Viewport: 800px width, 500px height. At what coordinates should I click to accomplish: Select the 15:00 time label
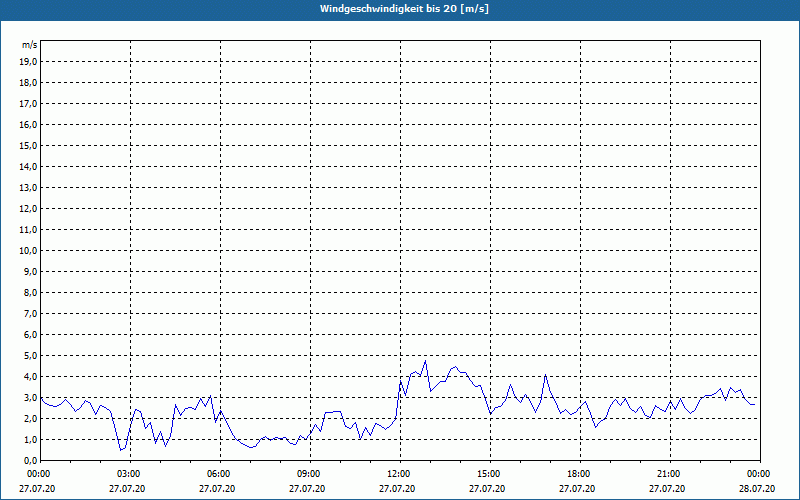(x=490, y=473)
